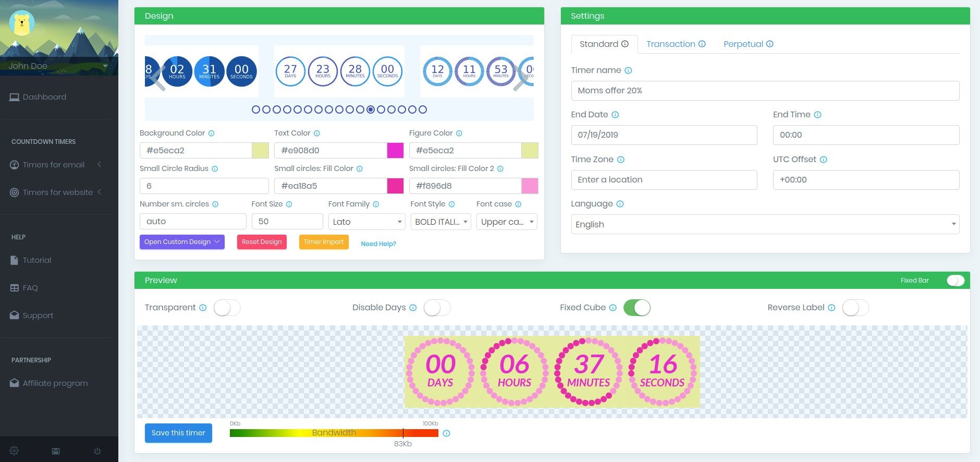Image resolution: width=980 pixels, height=462 pixels.
Task: Switch to the Perpetual tab
Action: (x=743, y=44)
